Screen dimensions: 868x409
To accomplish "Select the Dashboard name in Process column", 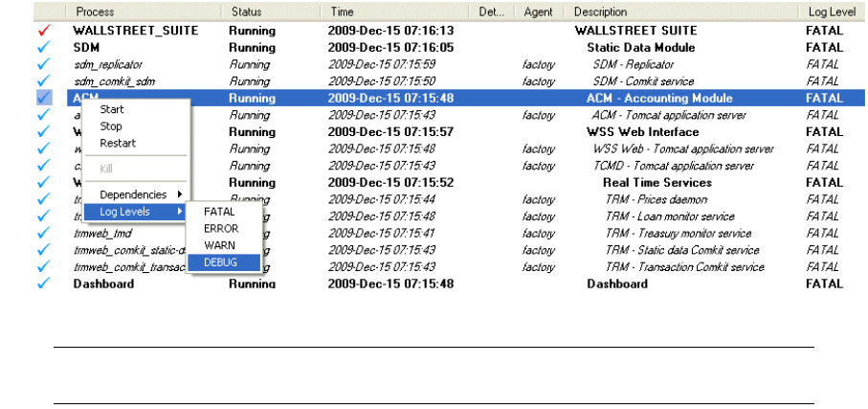I will click(103, 284).
